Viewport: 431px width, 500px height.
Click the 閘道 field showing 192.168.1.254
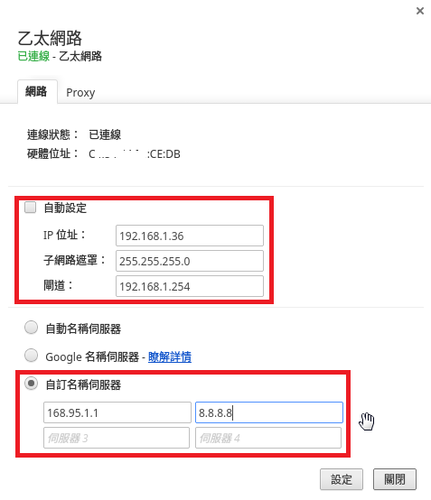[x=190, y=286]
